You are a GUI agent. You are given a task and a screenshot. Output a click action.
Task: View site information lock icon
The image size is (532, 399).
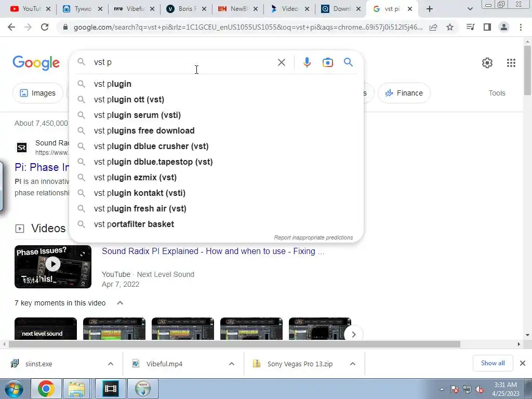coord(65,27)
